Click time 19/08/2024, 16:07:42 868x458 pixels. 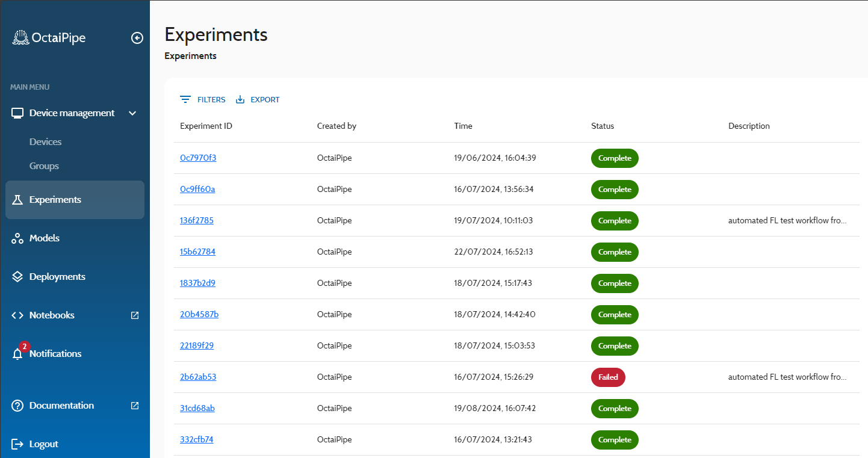tap(495, 409)
